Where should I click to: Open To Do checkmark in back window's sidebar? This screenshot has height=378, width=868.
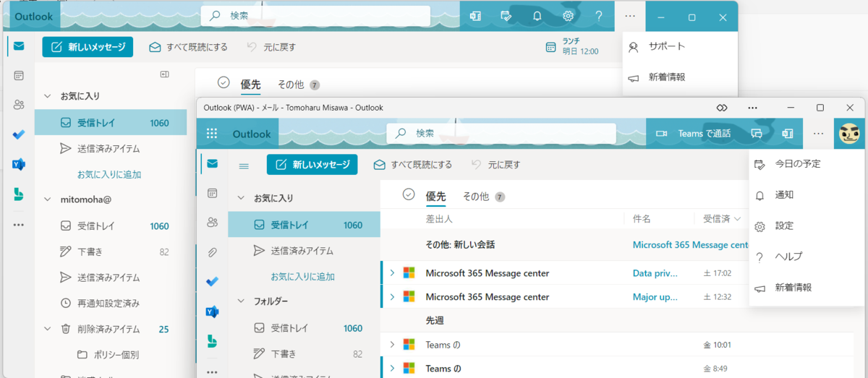click(x=19, y=134)
